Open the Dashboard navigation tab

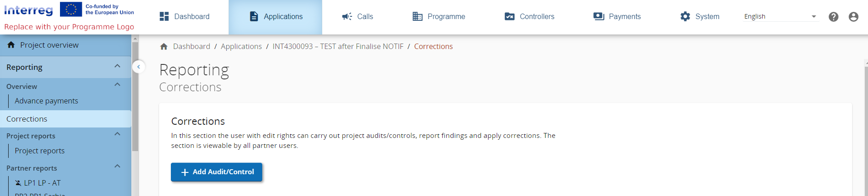(x=185, y=17)
